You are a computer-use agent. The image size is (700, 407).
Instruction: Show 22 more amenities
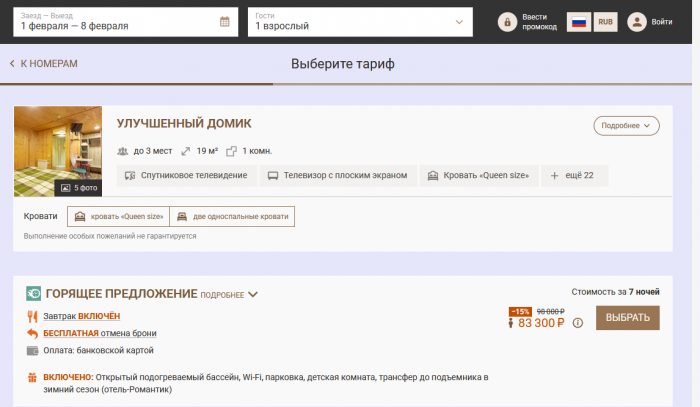pos(574,176)
